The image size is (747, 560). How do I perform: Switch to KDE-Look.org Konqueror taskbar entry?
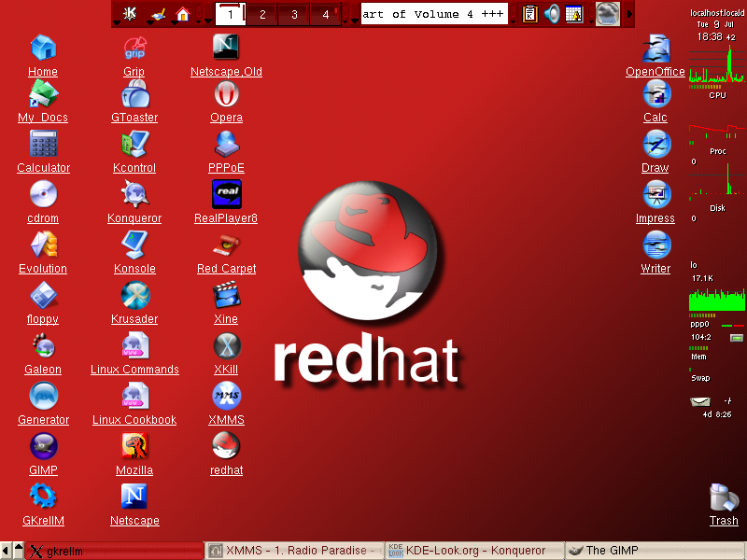474,551
